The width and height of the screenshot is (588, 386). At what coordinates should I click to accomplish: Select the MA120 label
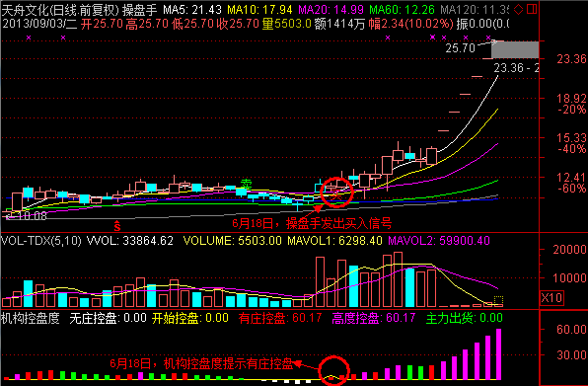pyautogui.click(x=475, y=9)
